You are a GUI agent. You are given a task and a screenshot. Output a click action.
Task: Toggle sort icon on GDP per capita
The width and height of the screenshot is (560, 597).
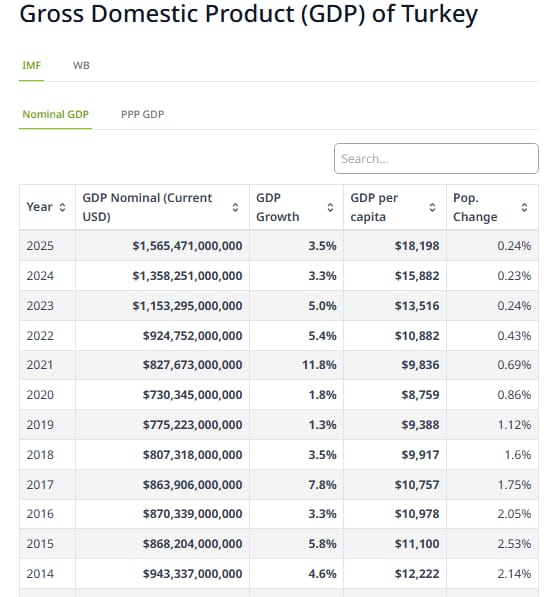tap(432, 207)
